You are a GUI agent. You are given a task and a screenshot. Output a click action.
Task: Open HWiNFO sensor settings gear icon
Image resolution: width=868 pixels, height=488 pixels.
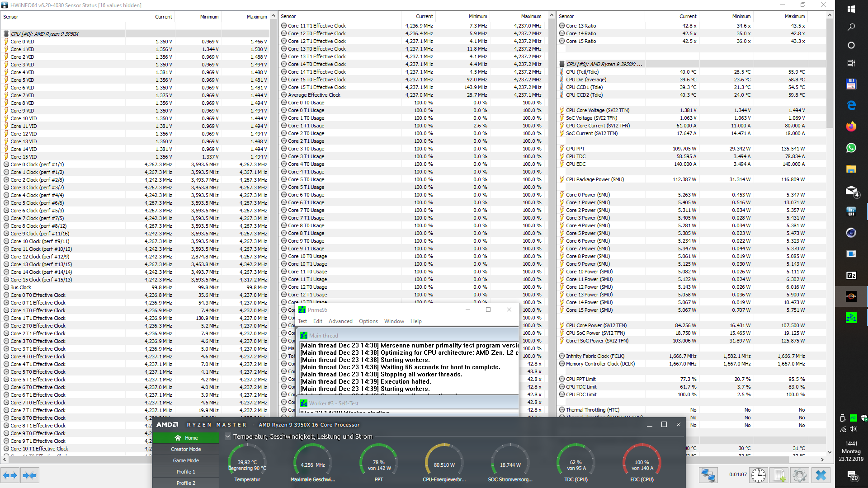799,475
